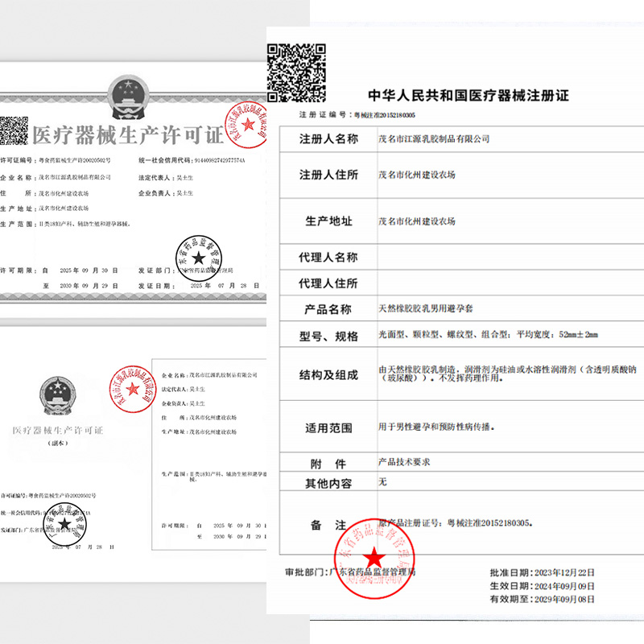Click 企业名称 line in the 副本 detail box
This screenshot has width=644, height=644.
209,375
